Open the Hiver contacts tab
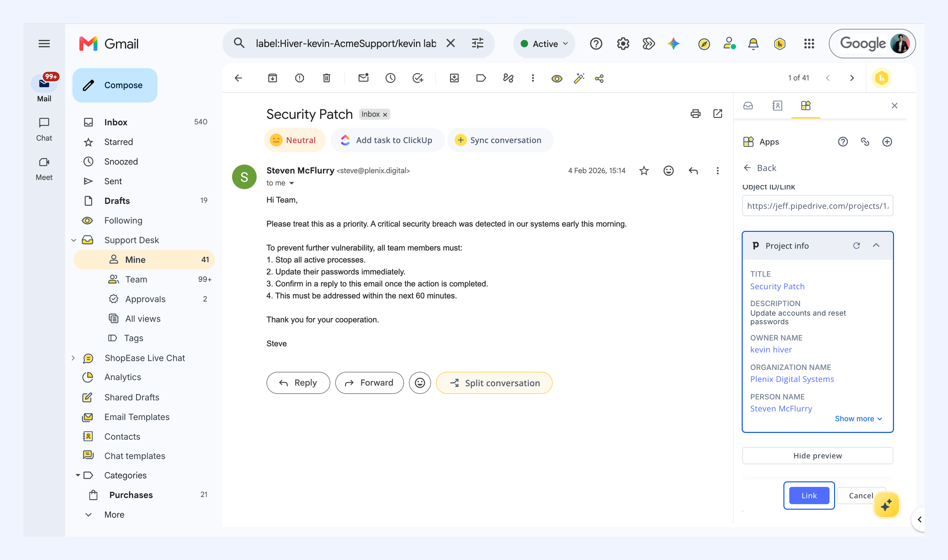The width and height of the screenshot is (948, 560). pos(777,106)
